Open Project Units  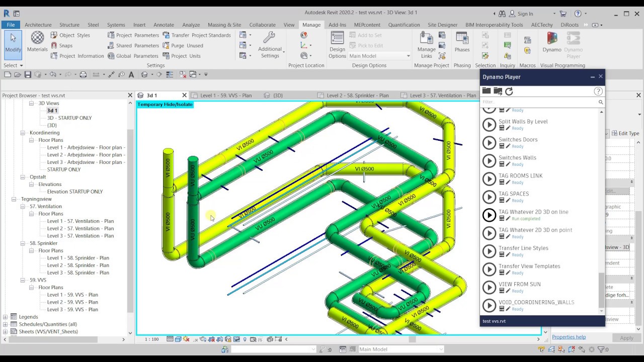coord(182,56)
